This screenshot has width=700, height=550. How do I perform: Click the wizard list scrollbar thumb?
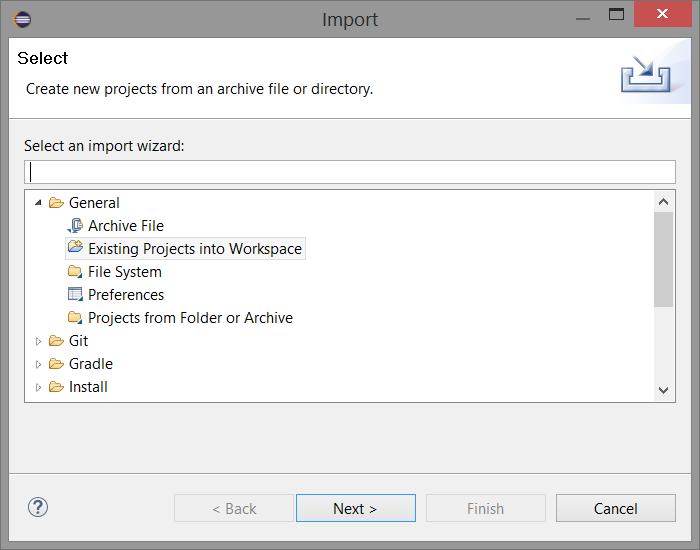click(663, 259)
